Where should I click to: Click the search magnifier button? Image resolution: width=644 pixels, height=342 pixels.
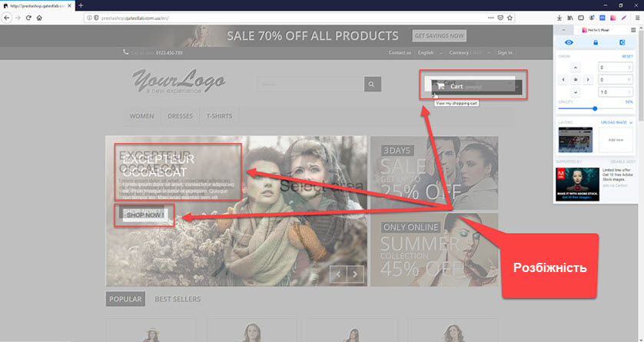(373, 85)
